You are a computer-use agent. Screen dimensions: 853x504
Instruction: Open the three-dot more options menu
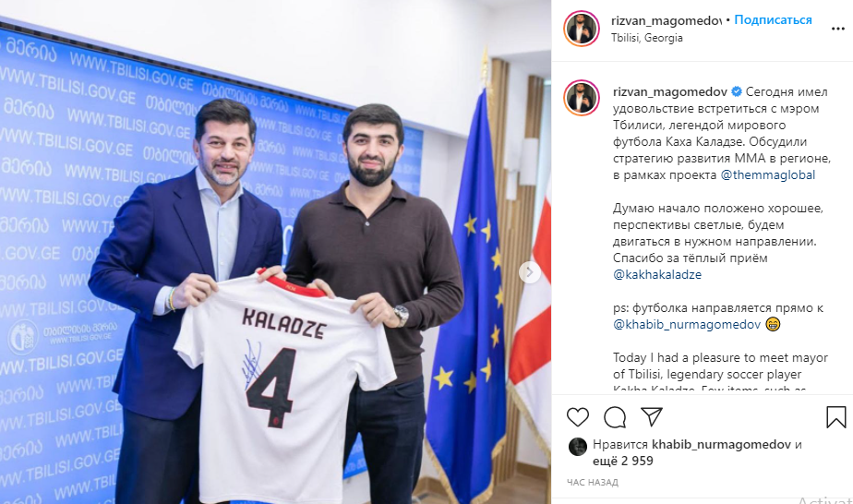(x=838, y=29)
